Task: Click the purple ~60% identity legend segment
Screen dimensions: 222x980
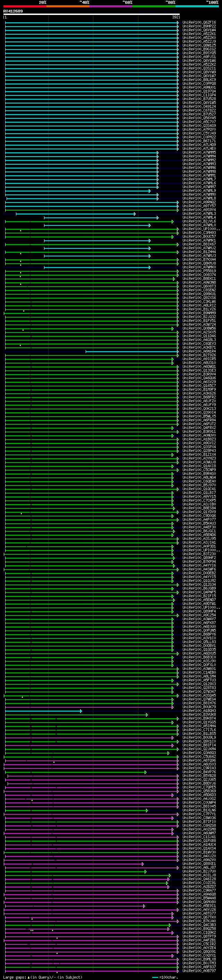Action: tap(111, 6)
